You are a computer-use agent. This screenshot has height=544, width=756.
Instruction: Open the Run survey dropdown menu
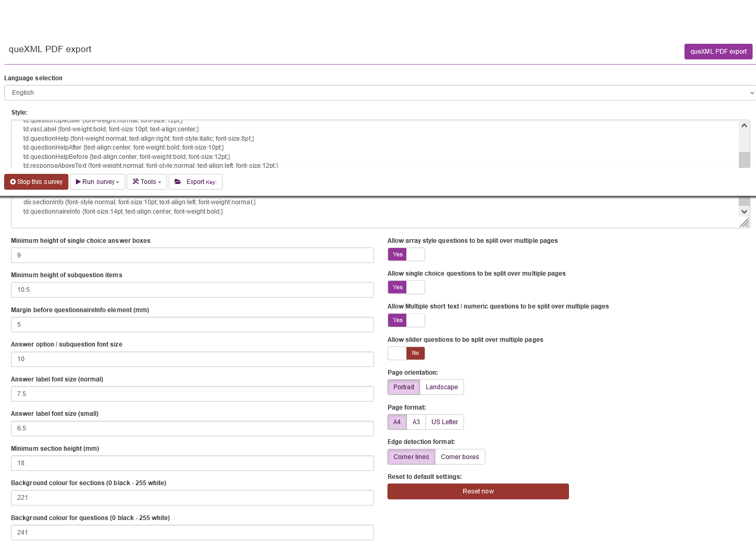pos(97,182)
